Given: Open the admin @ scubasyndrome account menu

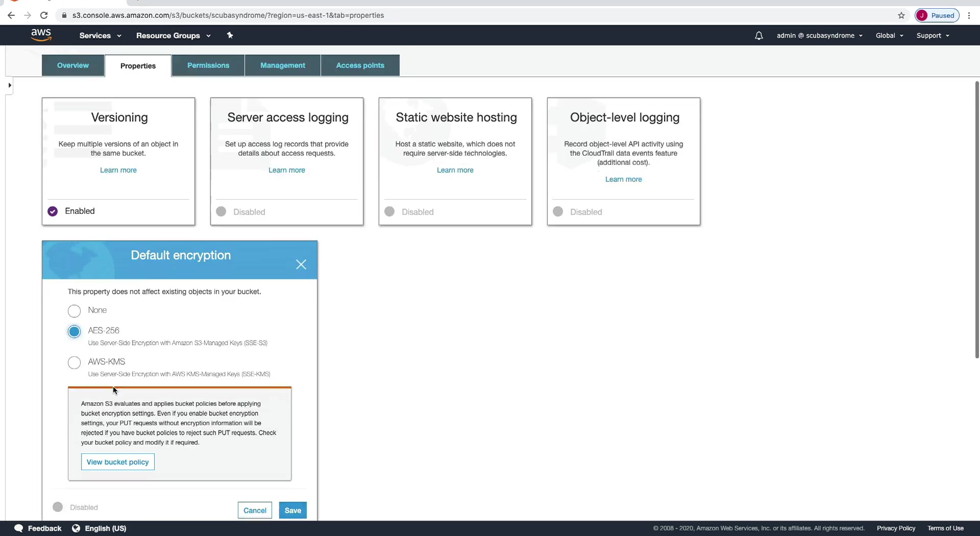Looking at the screenshot, I should (x=820, y=36).
